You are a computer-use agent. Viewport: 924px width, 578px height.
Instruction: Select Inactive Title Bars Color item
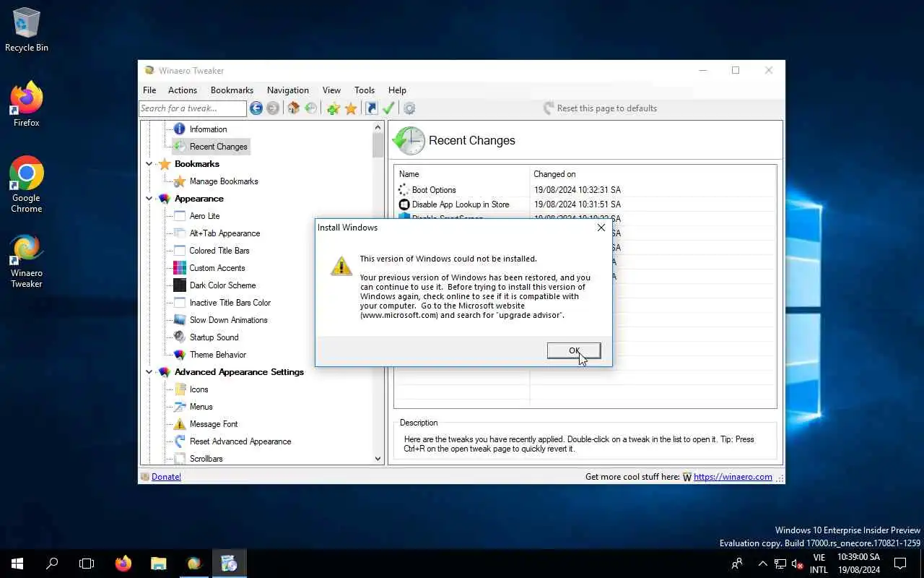point(230,303)
